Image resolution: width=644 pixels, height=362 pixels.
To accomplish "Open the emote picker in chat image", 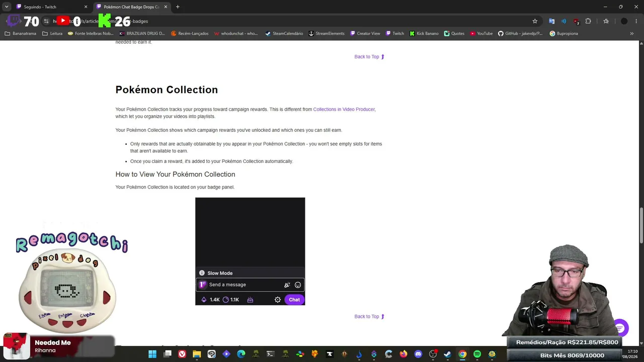I will tap(298, 285).
